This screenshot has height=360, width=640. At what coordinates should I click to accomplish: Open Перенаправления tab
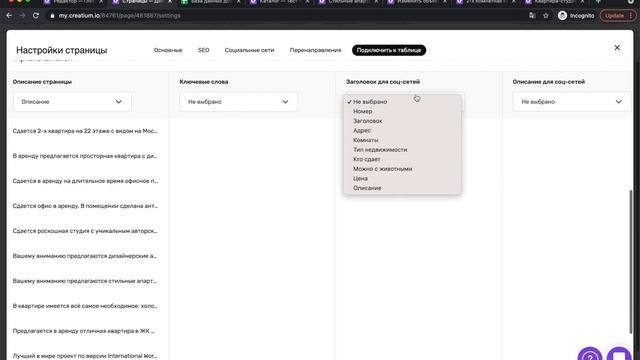click(x=315, y=50)
